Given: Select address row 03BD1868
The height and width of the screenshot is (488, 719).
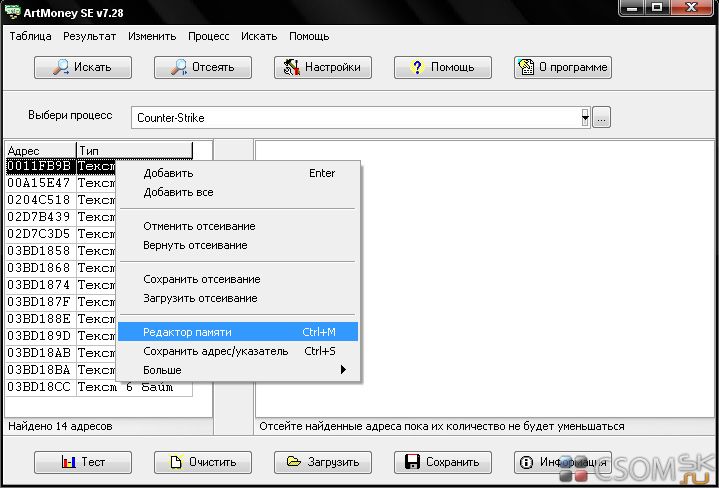Looking at the screenshot, I should click(x=39, y=268).
